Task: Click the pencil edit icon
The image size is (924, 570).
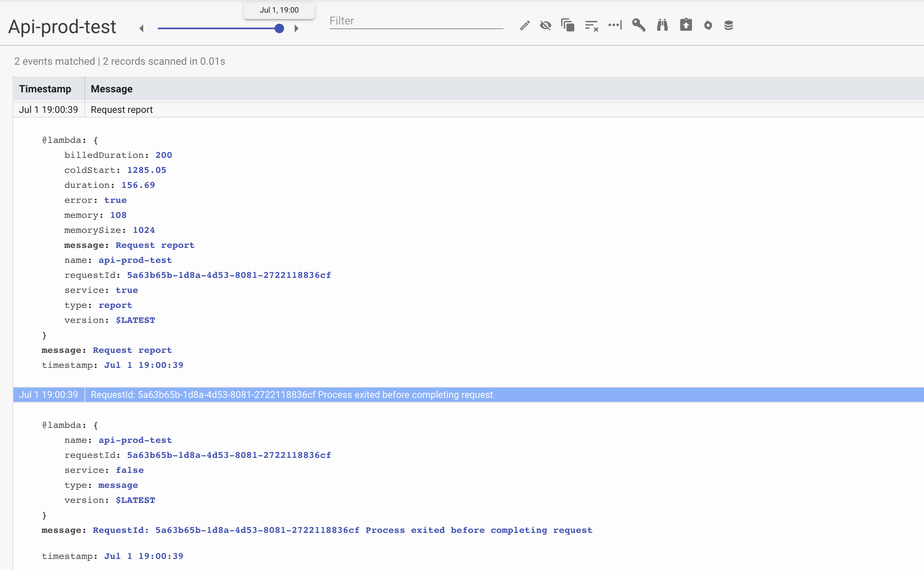Action: [525, 26]
